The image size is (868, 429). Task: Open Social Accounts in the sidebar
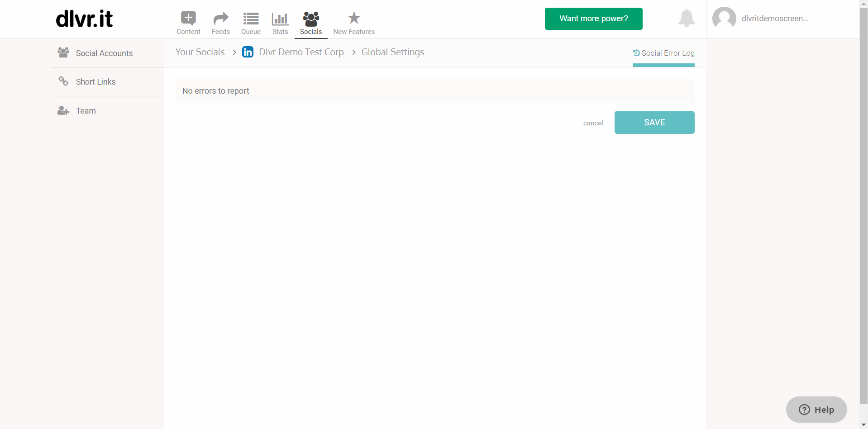click(x=107, y=53)
